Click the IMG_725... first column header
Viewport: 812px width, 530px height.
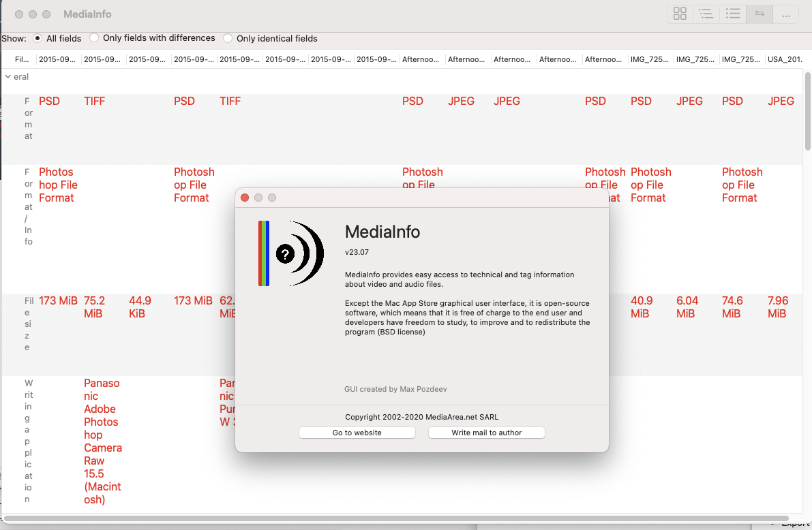coord(649,59)
